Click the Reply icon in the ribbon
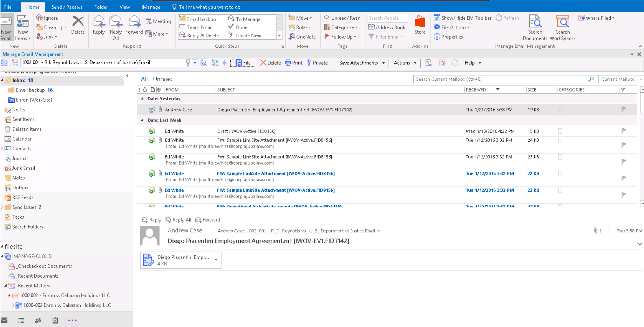This screenshot has width=644, height=327. [x=99, y=22]
